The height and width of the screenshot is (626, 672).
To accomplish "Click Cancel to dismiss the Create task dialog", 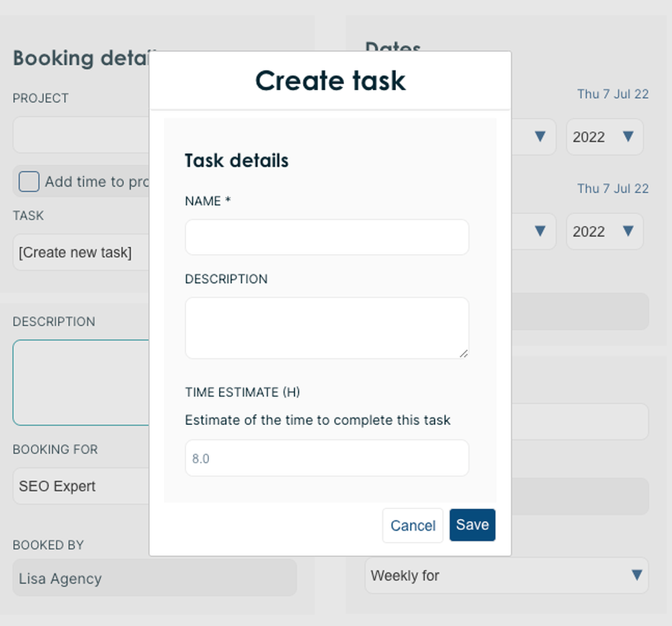I will (x=412, y=525).
